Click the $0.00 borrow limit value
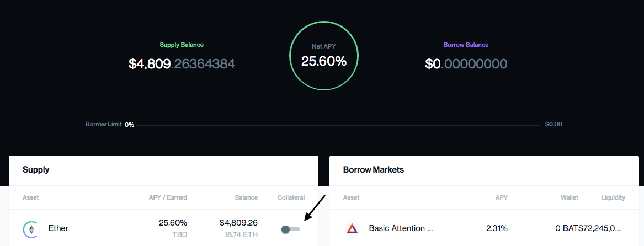 [553, 124]
